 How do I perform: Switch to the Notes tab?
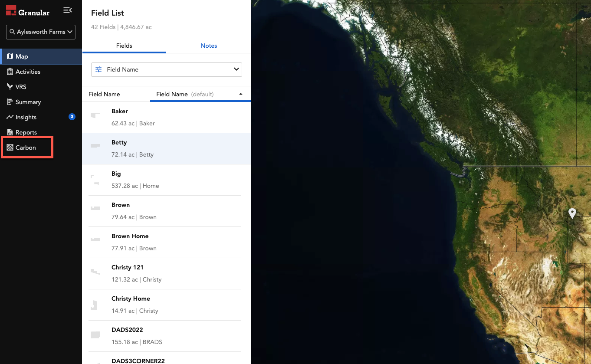(209, 46)
